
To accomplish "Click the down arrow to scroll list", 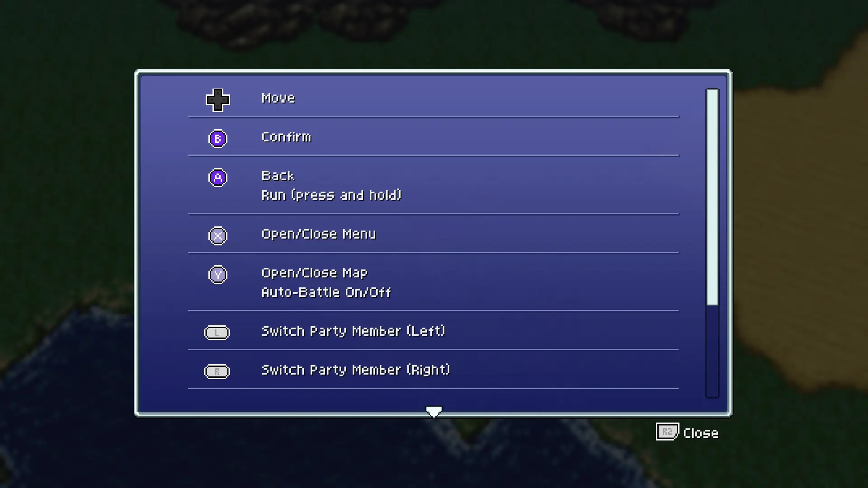I will [x=434, y=412].
